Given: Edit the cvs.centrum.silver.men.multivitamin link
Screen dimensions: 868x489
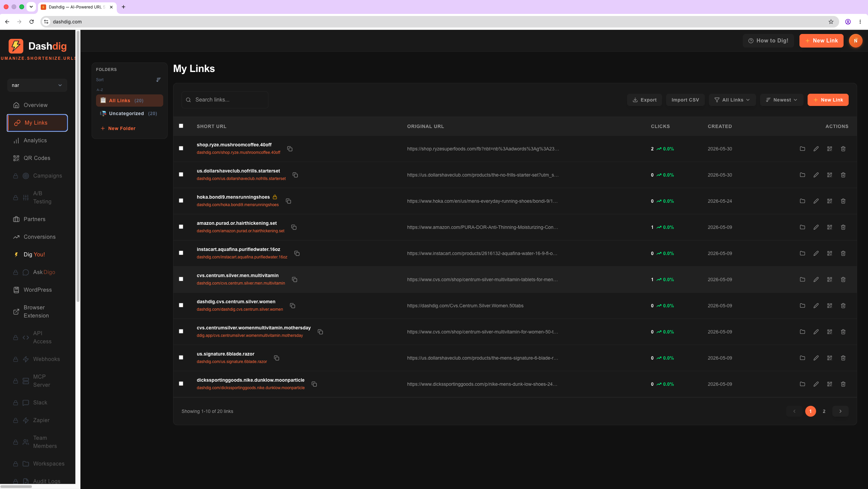Looking at the screenshot, I should [816, 279].
